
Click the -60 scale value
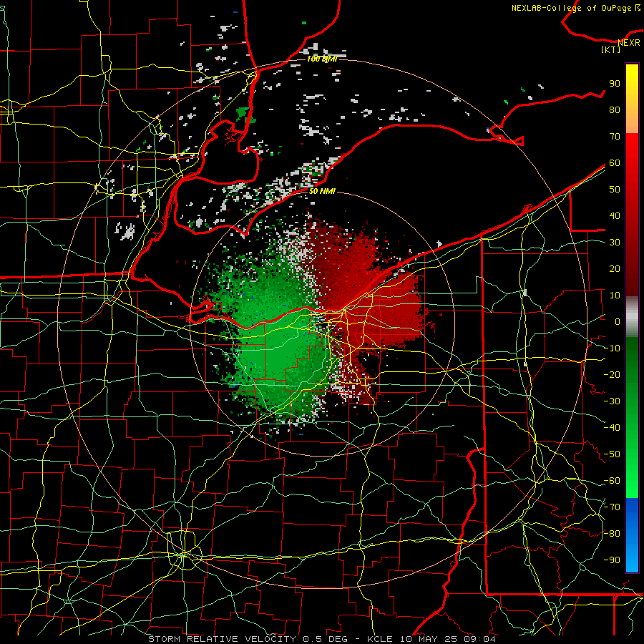(x=612, y=481)
